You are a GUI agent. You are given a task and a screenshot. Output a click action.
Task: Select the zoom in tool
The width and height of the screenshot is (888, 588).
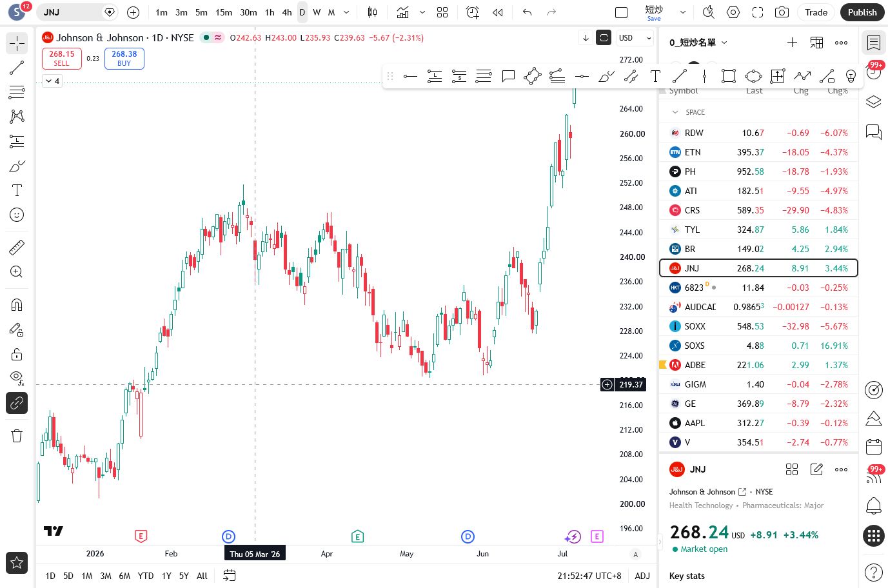click(x=17, y=271)
